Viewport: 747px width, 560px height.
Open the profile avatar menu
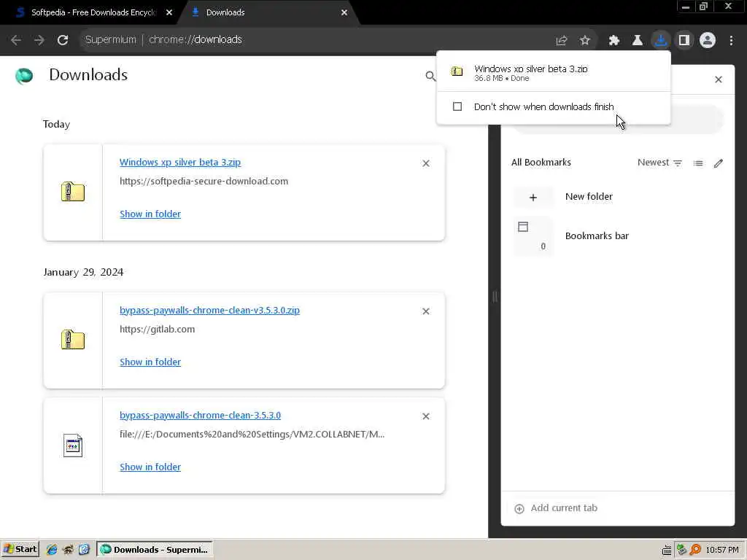[x=708, y=41]
